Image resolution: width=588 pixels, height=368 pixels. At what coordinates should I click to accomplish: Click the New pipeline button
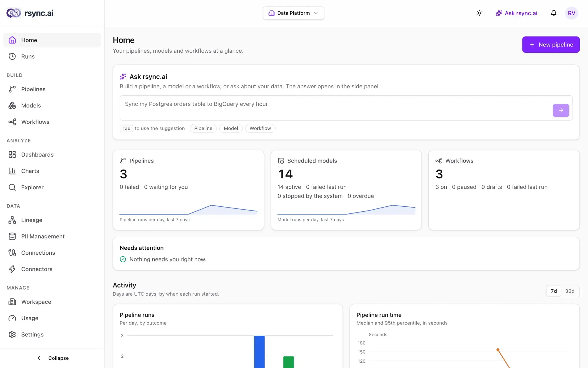[x=551, y=44]
